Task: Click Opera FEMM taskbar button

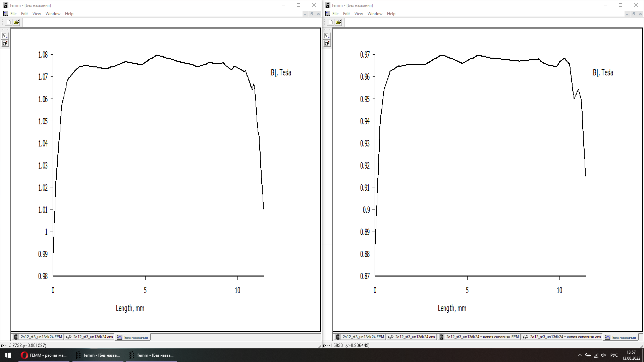Action: click(44, 355)
